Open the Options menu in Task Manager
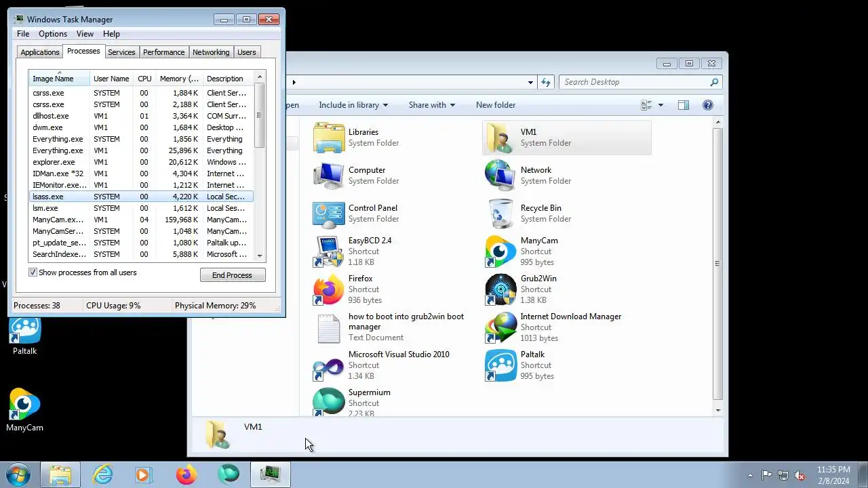 53,34
